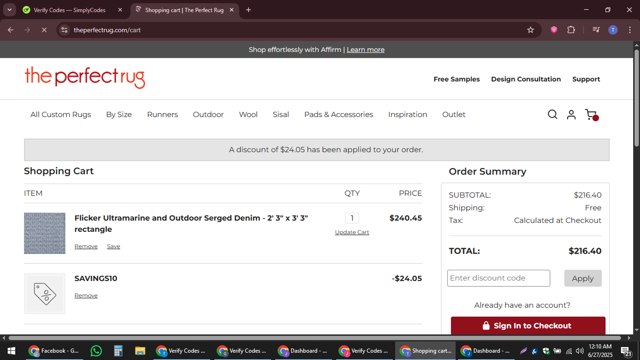Click the Free Samples link

(456, 79)
